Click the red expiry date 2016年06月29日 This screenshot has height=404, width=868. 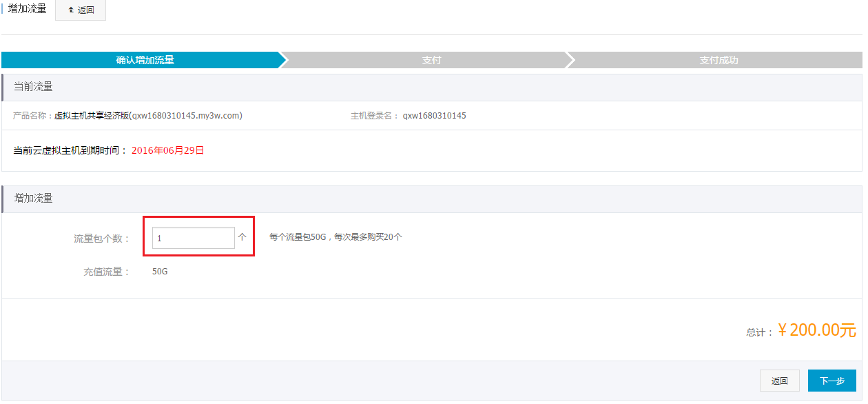click(168, 150)
